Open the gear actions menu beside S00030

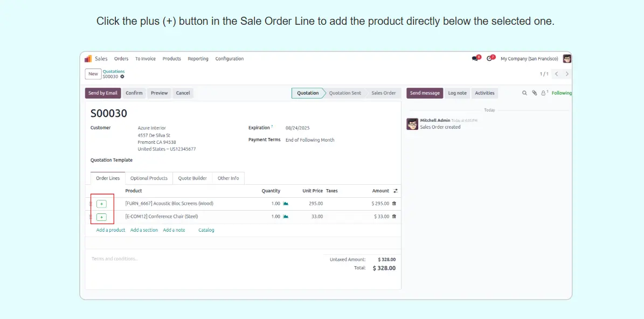122,77
